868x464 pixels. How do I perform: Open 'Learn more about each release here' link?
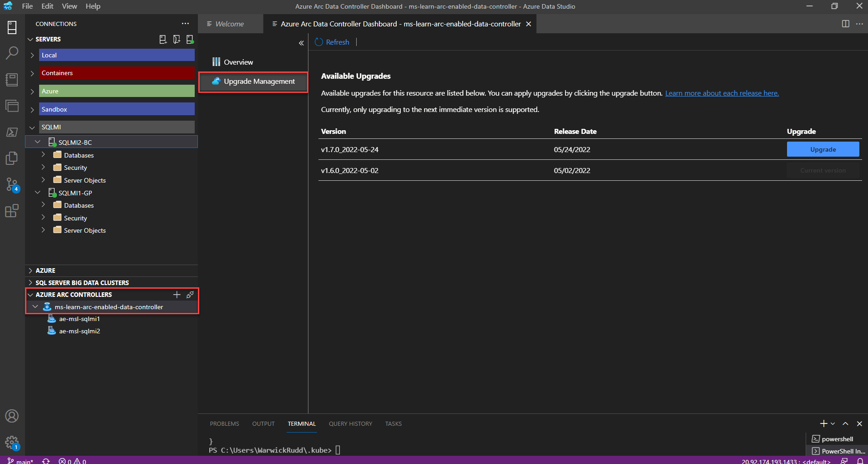(x=722, y=93)
